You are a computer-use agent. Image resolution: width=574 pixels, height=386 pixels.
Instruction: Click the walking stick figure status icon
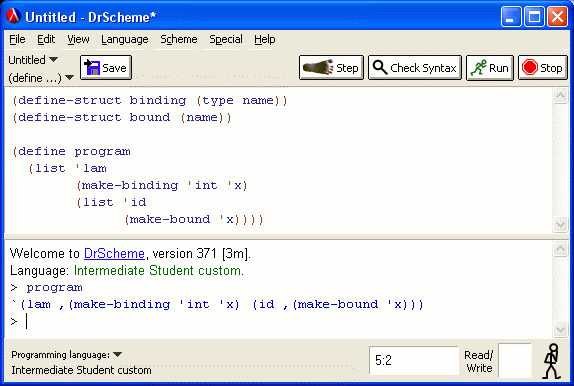tap(552, 361)
